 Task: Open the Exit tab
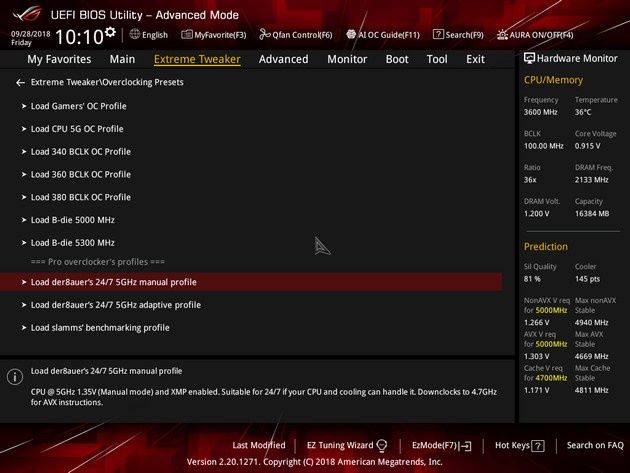tap(475, 59)
